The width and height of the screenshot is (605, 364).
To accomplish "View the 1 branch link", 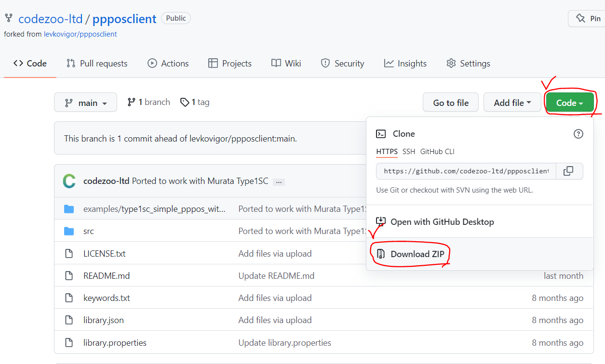I will coord(148,102).
